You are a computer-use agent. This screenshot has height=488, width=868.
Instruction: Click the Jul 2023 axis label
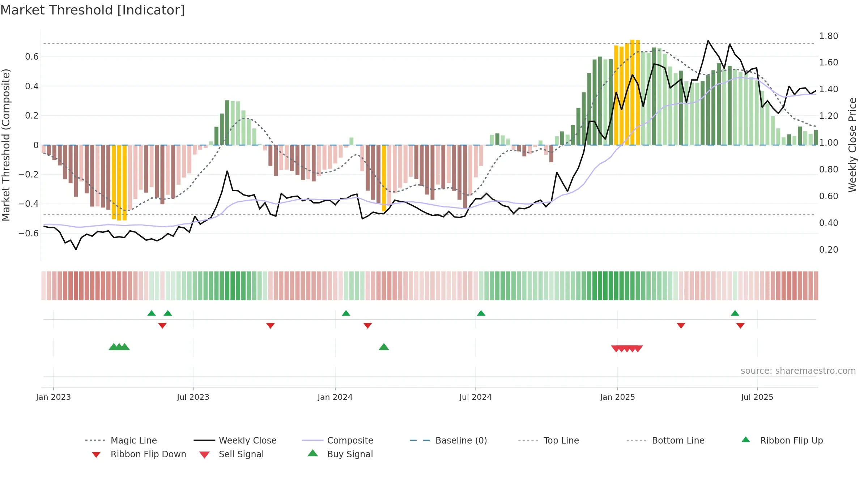(193, 397)
